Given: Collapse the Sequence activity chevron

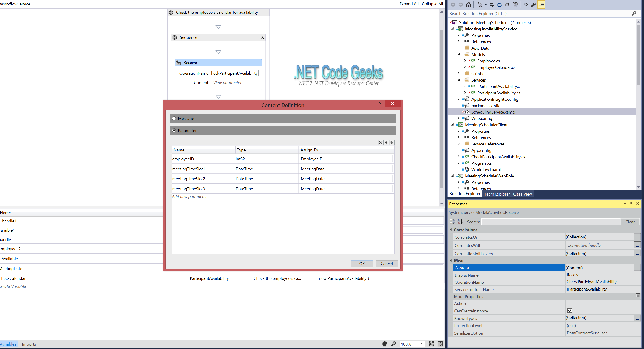Looking at the screenshot, I should (262, 37).
